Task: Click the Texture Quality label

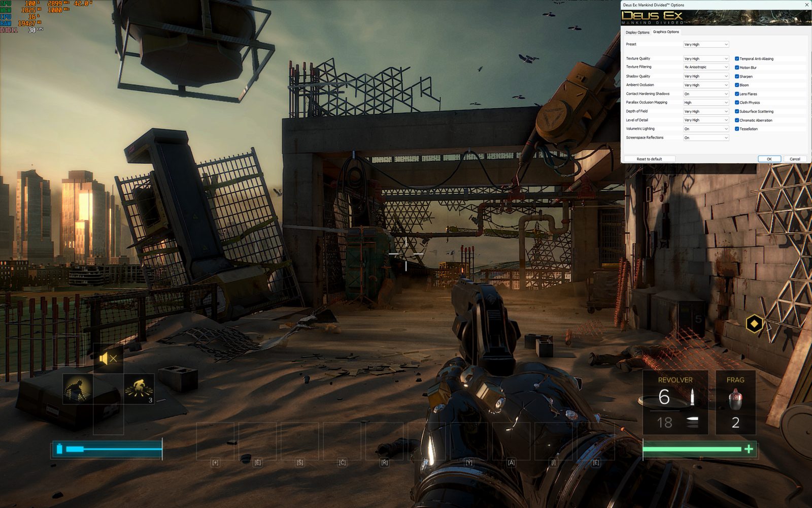Action: point(638,58)
